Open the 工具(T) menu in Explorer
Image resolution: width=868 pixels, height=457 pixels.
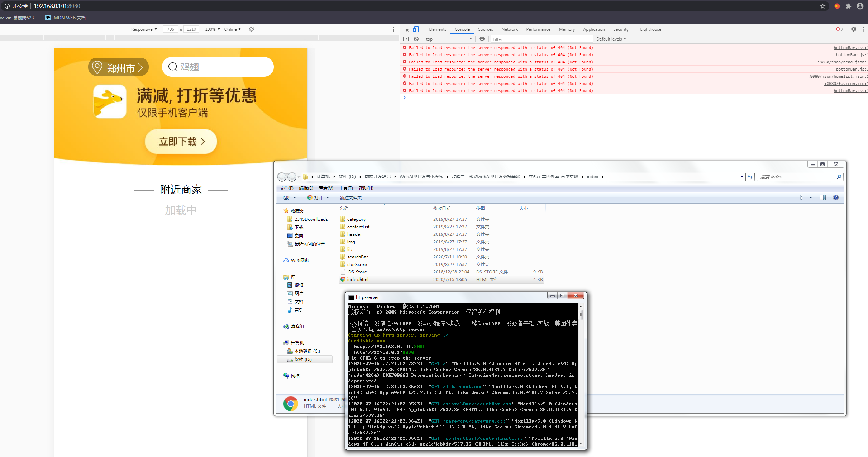(x=345, y=188)
